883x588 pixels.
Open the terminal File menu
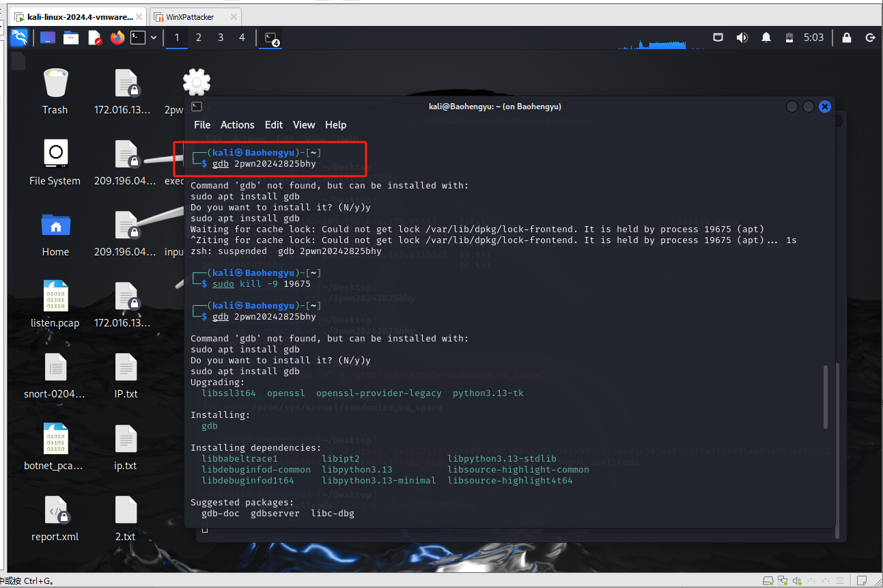click(x=202, y=125)
